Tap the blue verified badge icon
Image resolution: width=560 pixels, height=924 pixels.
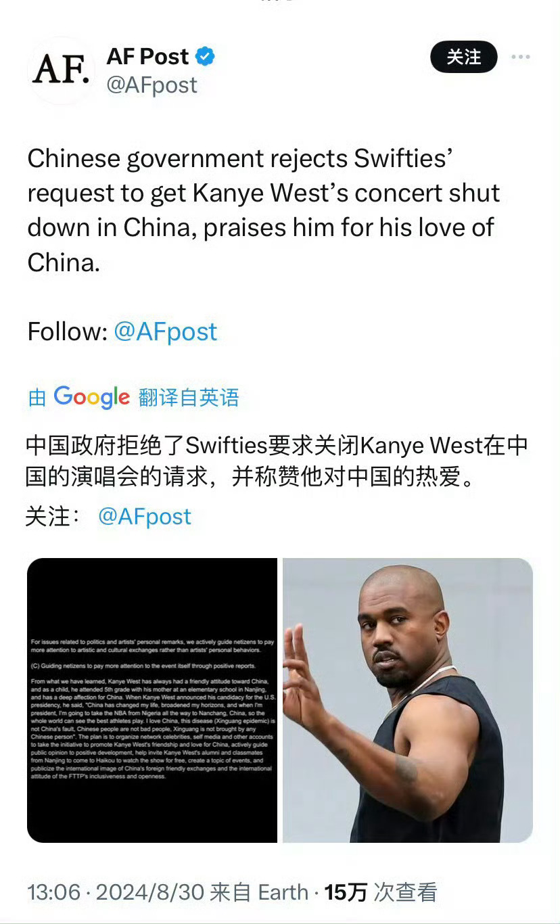click(205, 57)
